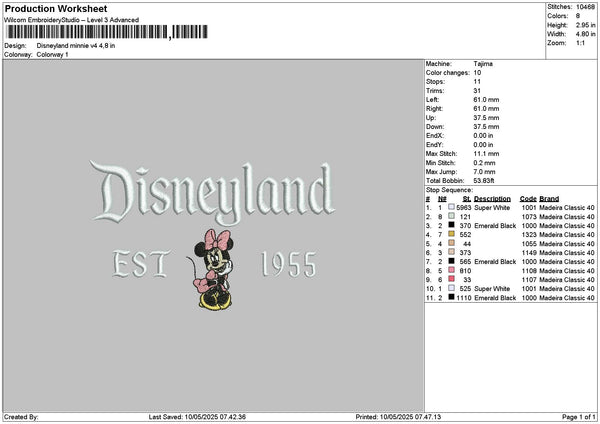Click the barcode under the worksheet title

[x=107, y=32]
